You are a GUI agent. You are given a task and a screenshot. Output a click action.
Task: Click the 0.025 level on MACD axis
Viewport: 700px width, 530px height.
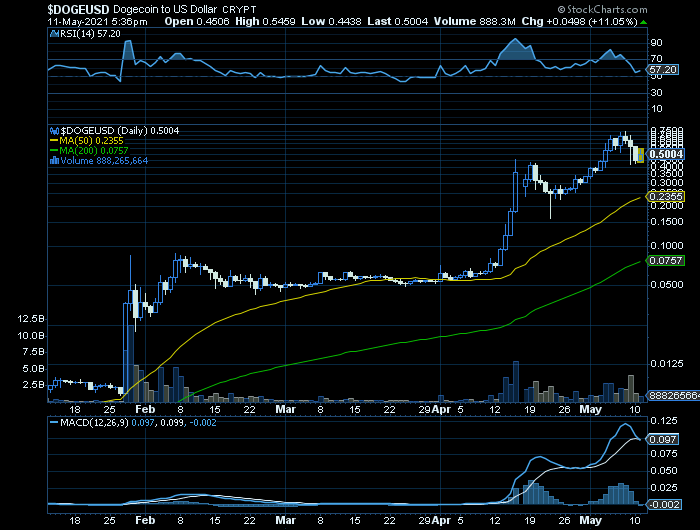pos(664,488)
